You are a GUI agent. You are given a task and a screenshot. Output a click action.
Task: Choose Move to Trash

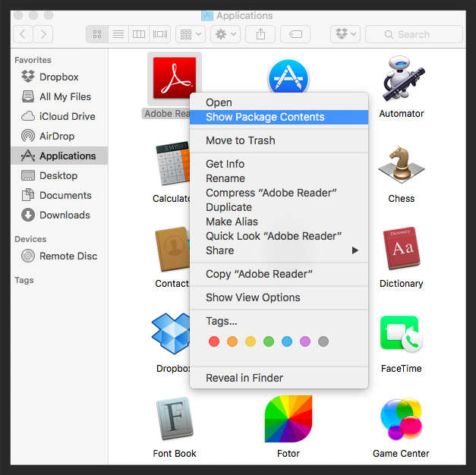(279, 140)
